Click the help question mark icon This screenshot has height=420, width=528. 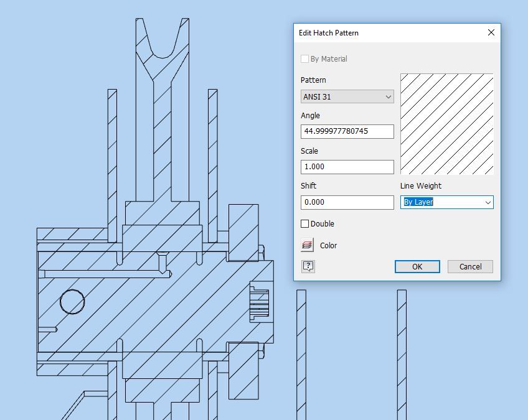(x=308, y=266)
